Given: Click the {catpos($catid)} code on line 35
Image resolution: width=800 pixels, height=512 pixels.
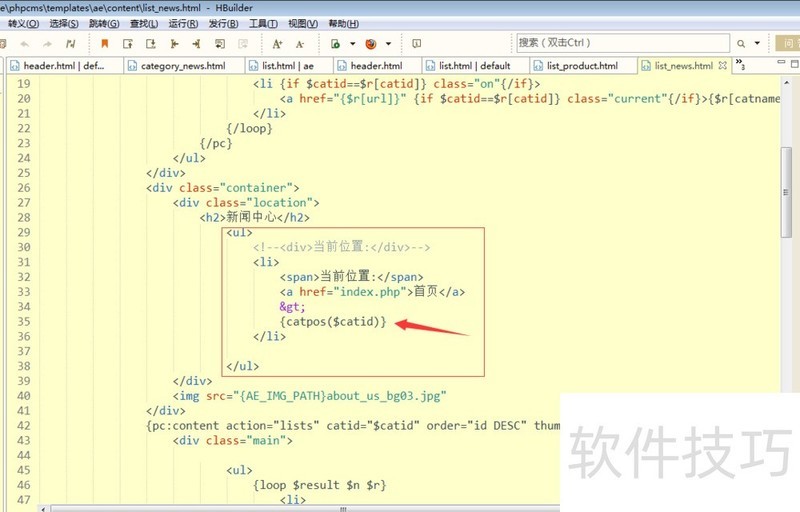Looking at the screenshot, I should [333, 322].
